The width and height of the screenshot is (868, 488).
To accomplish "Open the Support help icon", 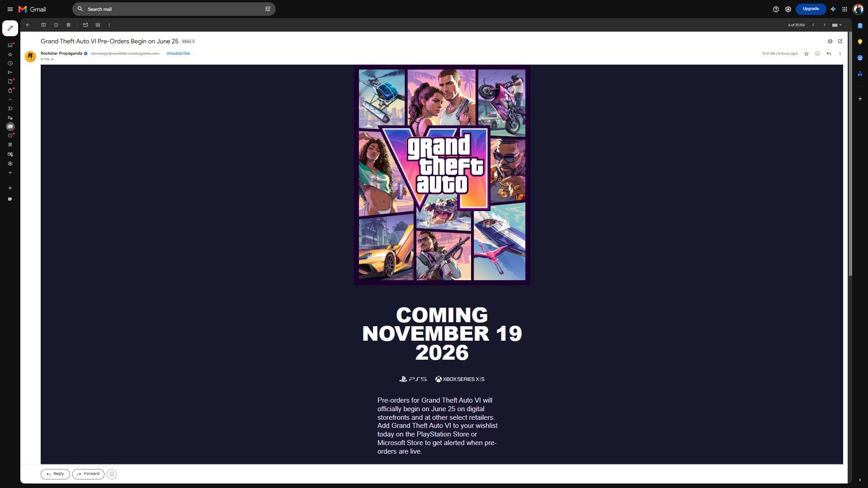I will [x=776, y=9].
